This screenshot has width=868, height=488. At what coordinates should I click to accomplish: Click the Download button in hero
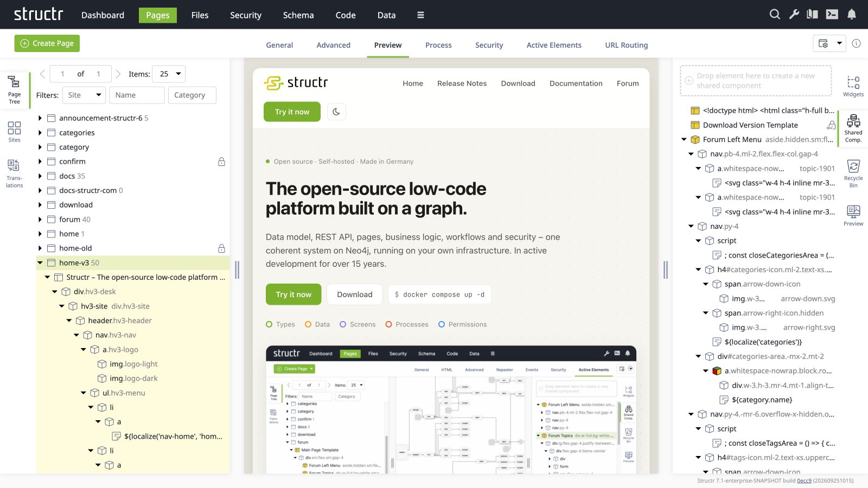tap(355, 294)
